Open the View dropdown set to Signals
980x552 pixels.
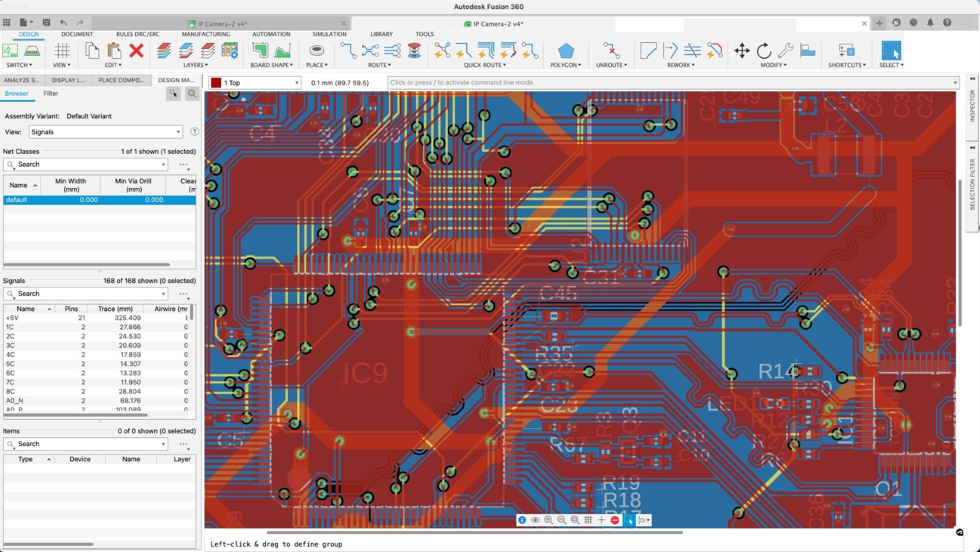[x=105, y=132]
